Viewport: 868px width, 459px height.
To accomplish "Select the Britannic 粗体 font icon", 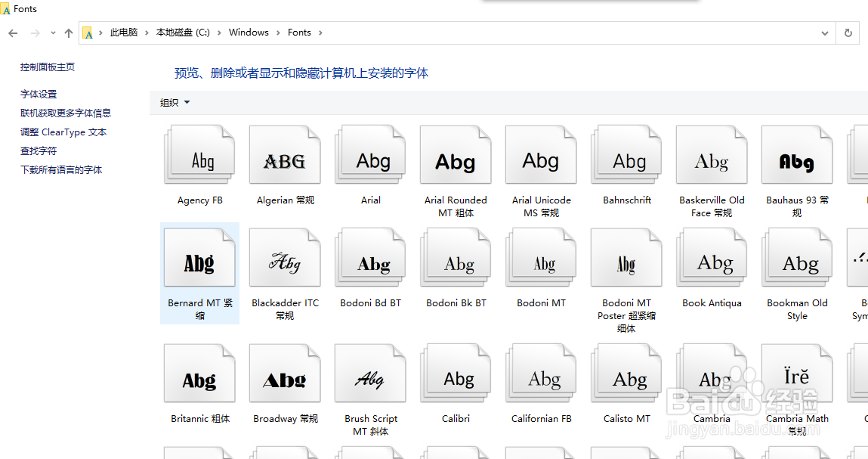I will pyautogui.click(x=200, y=374).
